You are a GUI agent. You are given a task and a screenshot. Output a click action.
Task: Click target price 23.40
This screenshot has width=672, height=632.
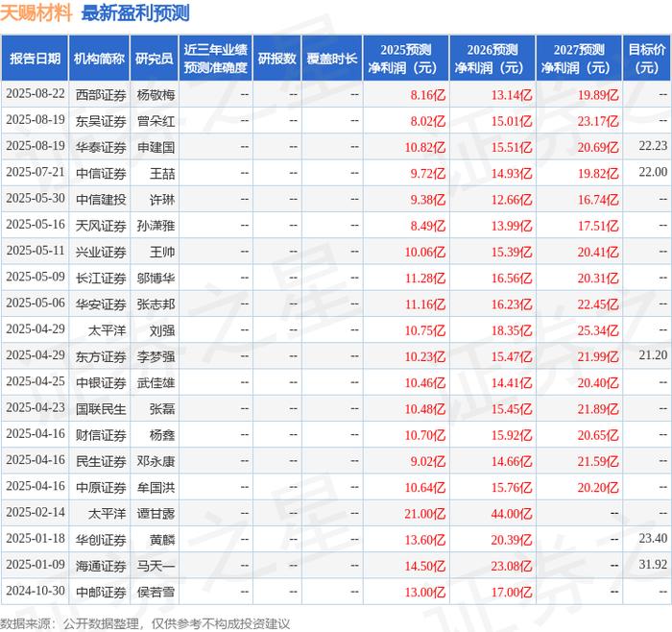point(653,538)
